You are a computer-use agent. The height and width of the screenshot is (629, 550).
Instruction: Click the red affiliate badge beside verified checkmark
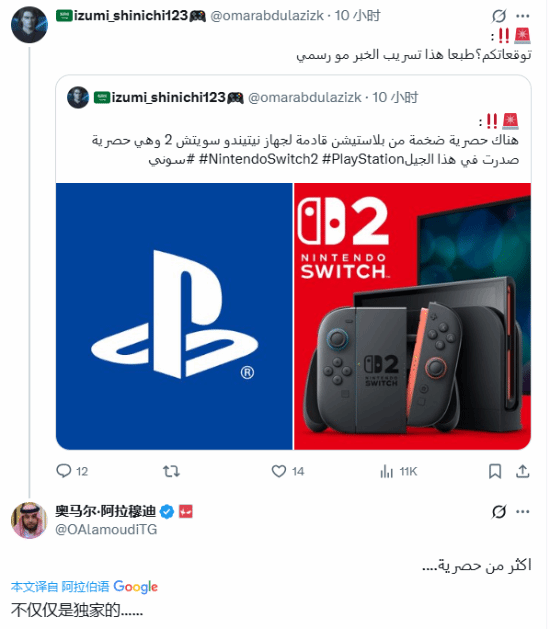[185, 511]
